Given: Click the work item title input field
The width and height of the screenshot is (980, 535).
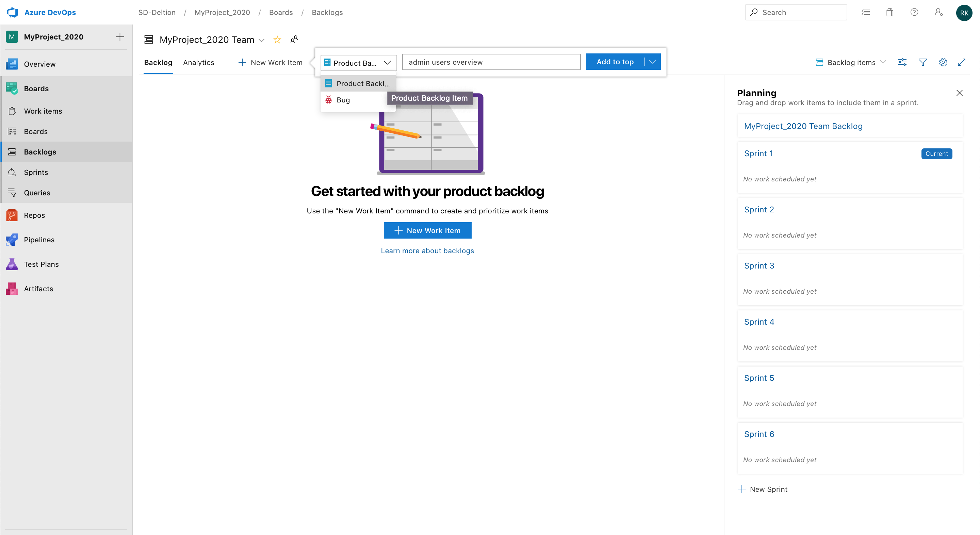Looking at the screenshot, I should pos(491,62).
